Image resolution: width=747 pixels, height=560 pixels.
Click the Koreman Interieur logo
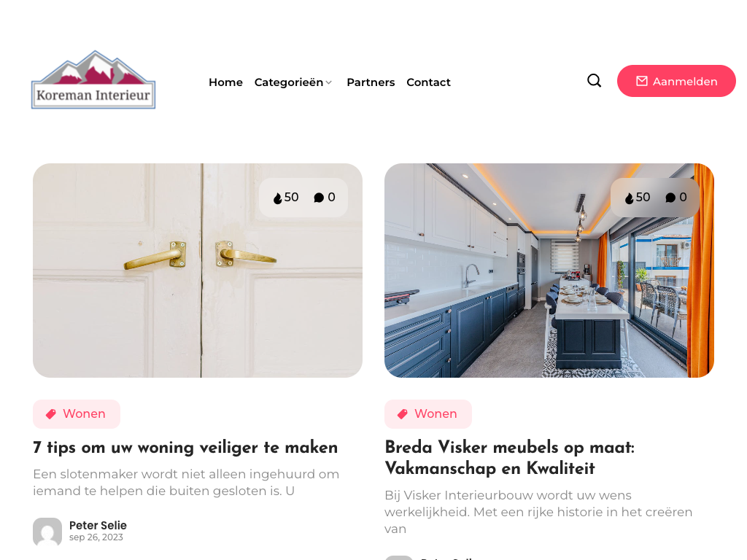tap(93, 79)
